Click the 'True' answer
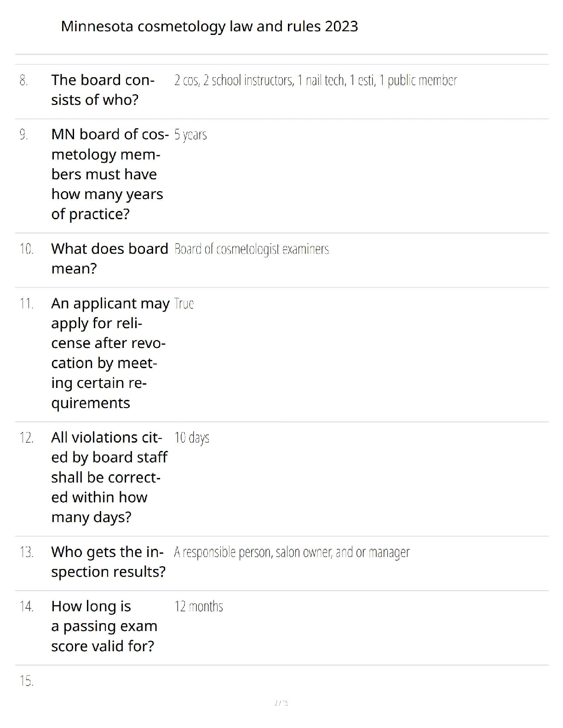This screenshot has width=563, height=728. point(184,304)
